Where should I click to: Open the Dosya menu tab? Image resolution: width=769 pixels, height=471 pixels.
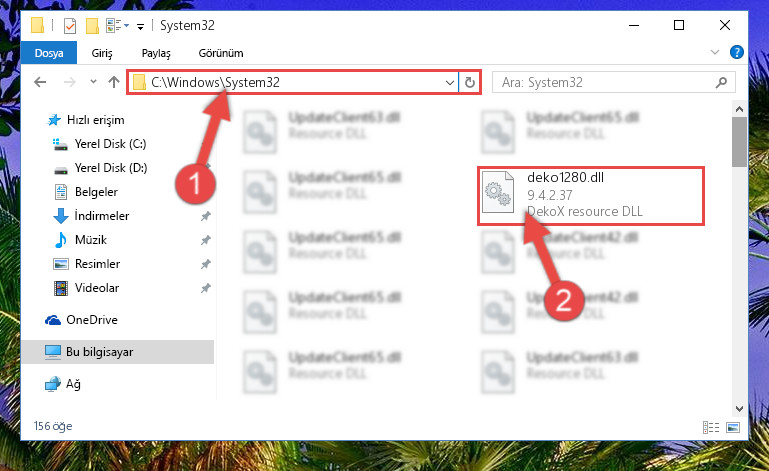point(49,53)
